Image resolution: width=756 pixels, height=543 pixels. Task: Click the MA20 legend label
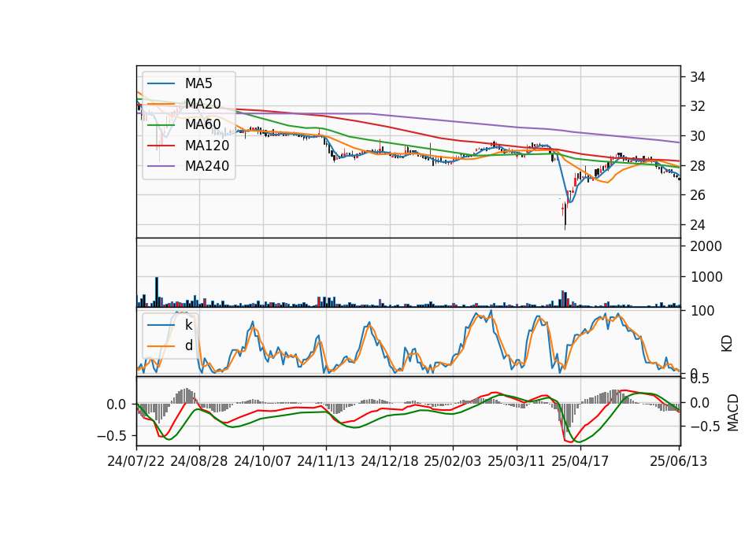click(x=202, y=104)
